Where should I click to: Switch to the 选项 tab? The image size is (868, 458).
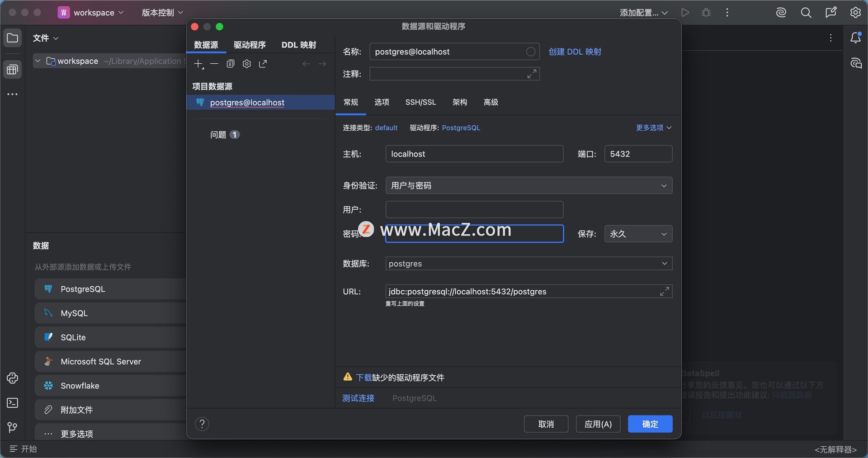(x=382, y=102)
